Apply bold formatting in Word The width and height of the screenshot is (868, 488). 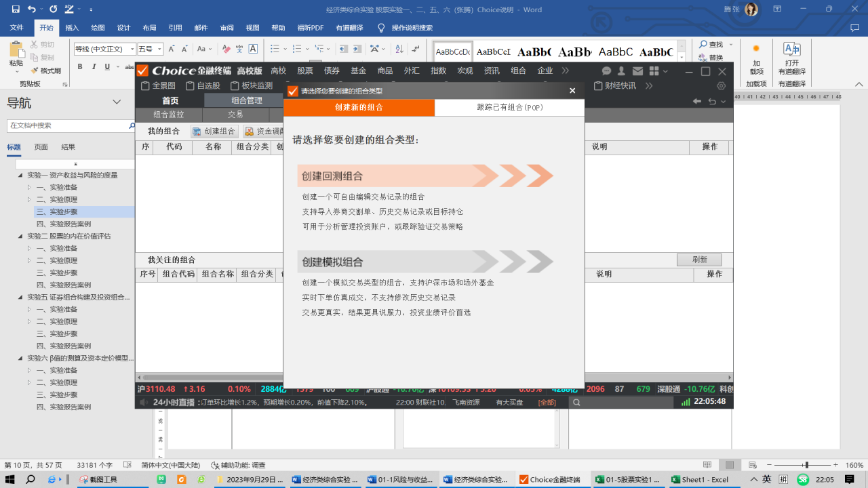80,66
